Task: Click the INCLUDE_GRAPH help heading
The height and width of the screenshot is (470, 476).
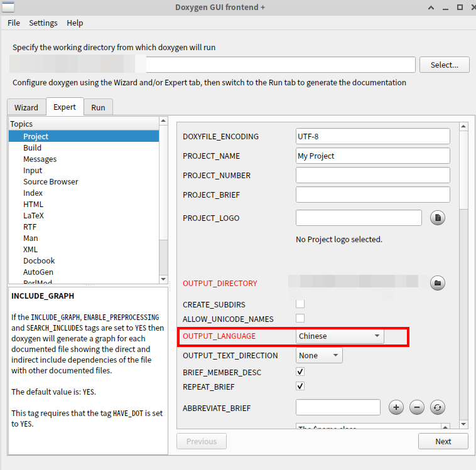Action: click(x=43, y=296)
